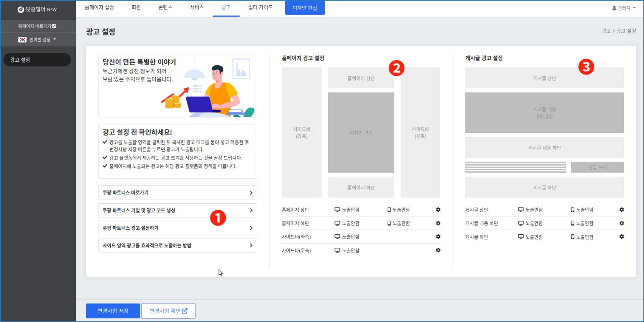Viewport: 644px width, 322px height.
Task: Toggle mobile 노출안함 for 홈페이지 하단
Action: [399, 223]
